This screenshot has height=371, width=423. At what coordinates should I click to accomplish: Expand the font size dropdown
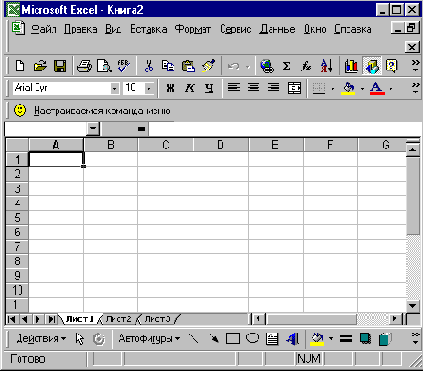click(x=149, y=88)
